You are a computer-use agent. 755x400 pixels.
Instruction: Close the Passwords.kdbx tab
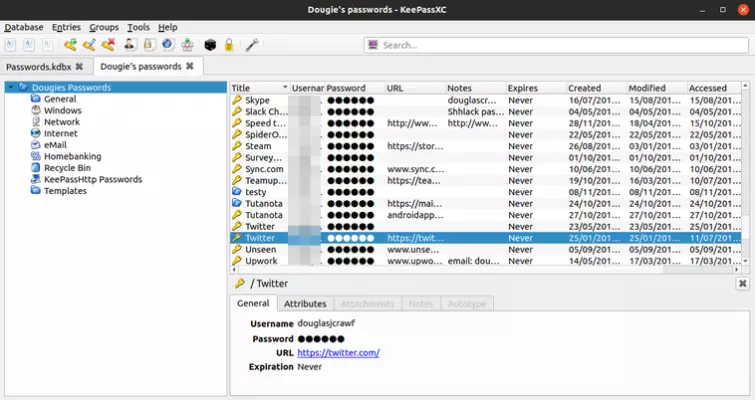tap(79, 66)
